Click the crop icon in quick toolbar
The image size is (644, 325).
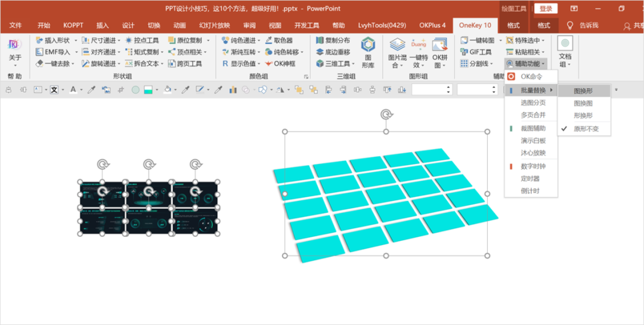coord(120,89)
